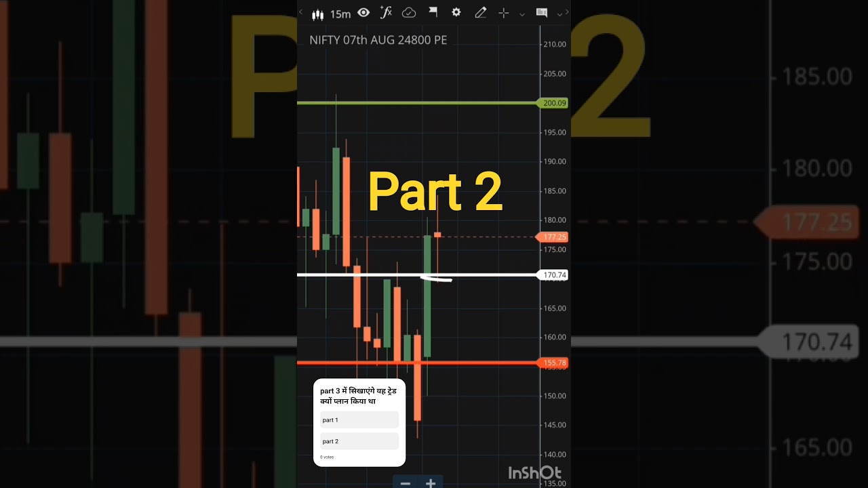Screen dimensions: 868x488
Task: Open the candlestick chart type selector
Action: (317, 14)
